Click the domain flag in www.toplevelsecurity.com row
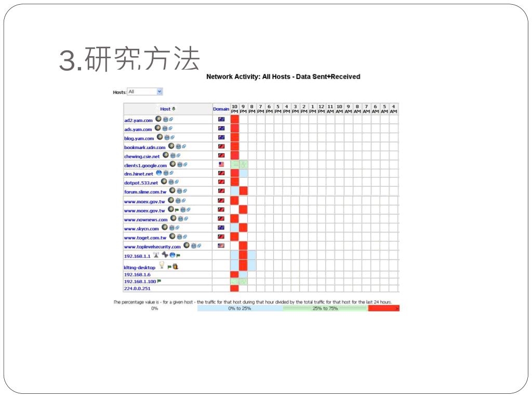Viewport: 532px width, 399px height. click(x=221, y=246)
